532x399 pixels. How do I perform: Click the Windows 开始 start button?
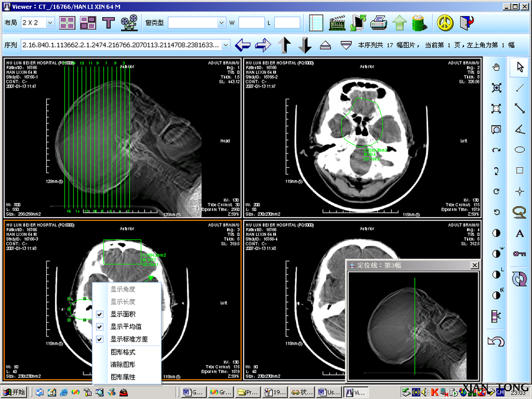coord(15,392)
